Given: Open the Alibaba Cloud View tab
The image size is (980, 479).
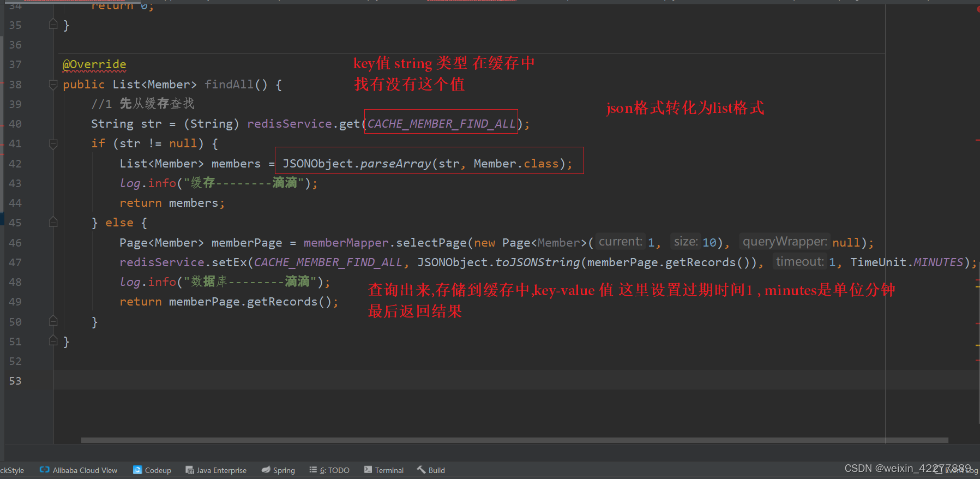Looking at the screenshot, I should pyautogui.click(x=79, y=470).
